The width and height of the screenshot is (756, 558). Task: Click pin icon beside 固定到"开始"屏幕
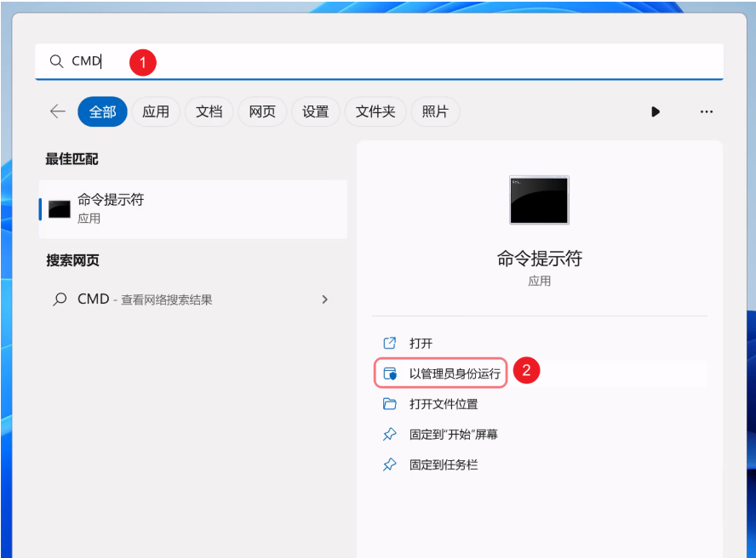[x=390, y=434]
